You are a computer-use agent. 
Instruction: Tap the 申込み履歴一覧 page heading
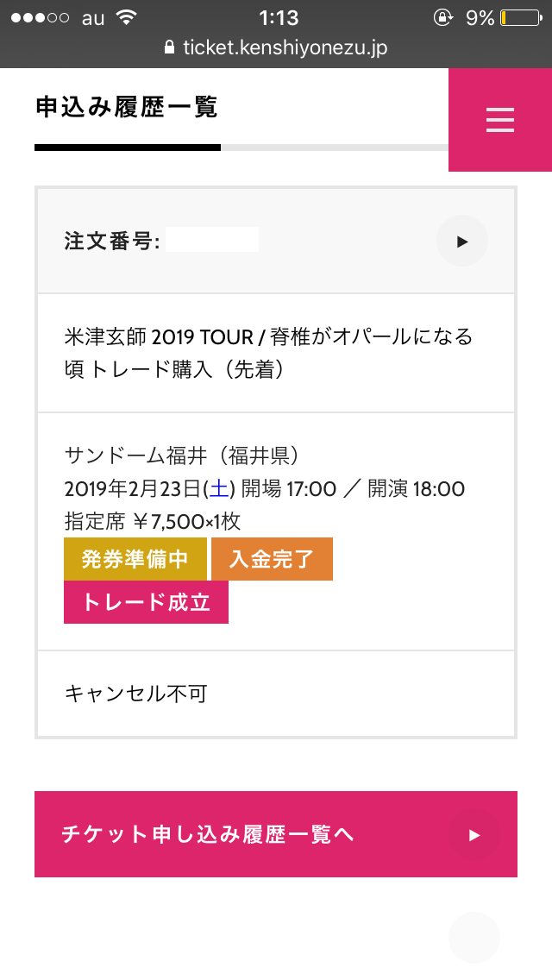click(x=127, y=108)
